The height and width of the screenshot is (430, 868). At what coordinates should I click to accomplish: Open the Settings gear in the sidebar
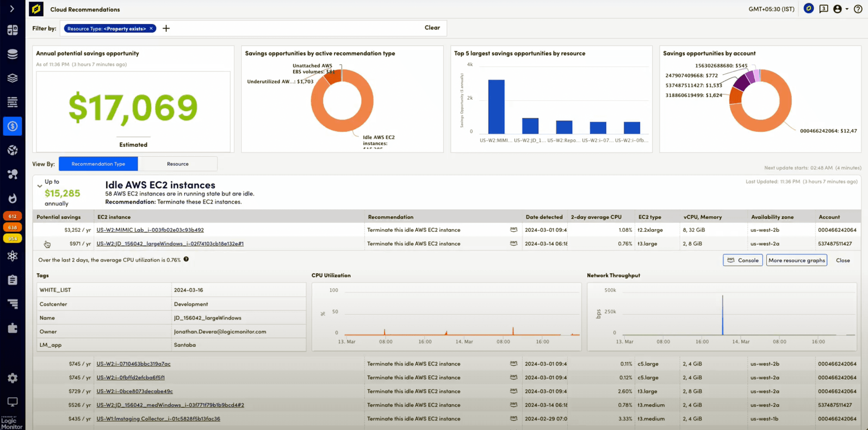[x=12, y=378]
